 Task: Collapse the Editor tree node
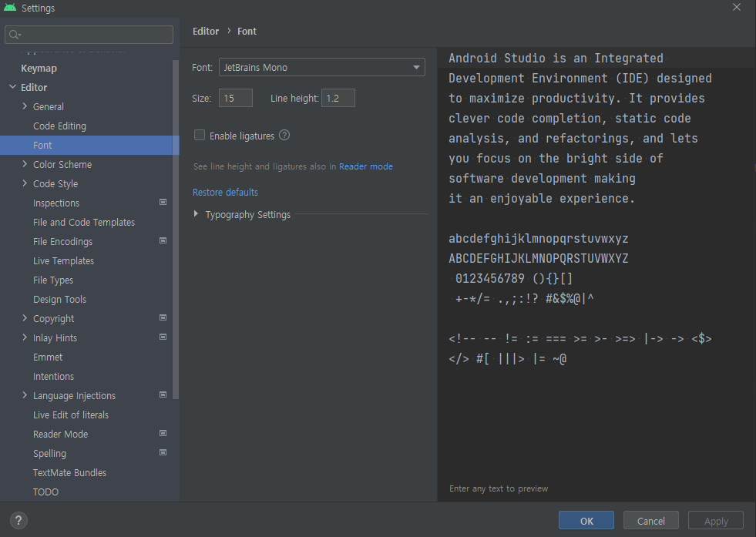[12, 87]
